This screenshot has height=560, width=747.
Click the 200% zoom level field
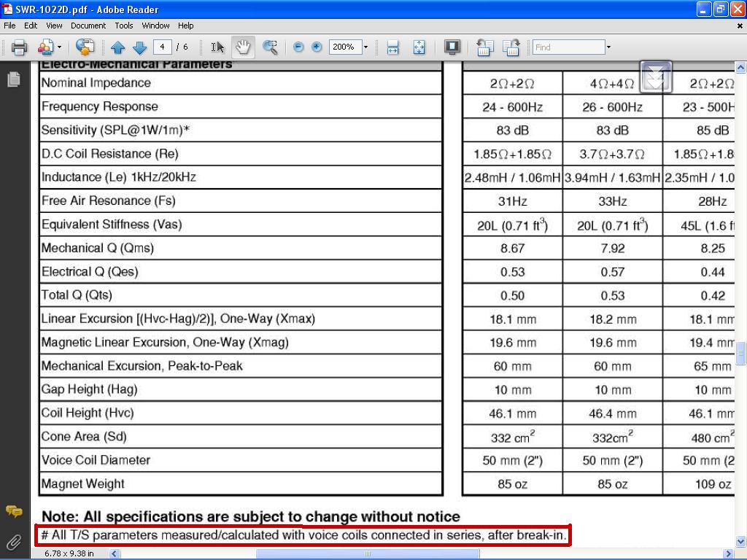[x=345, y=47]
